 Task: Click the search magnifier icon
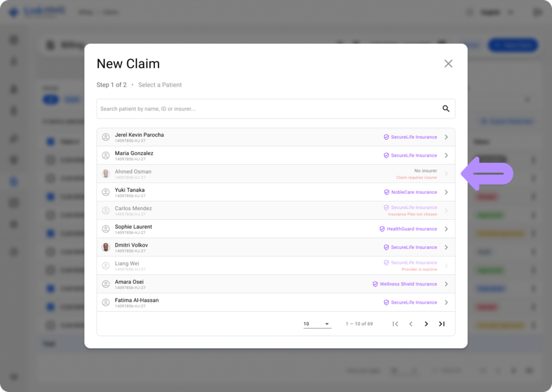pos(446,109)
